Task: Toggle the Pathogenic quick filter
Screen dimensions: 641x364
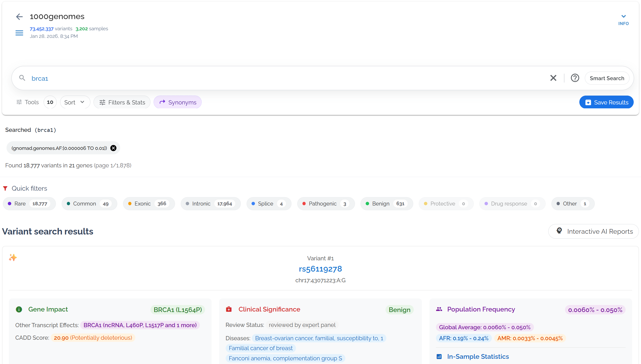Action: click(325, 204)
